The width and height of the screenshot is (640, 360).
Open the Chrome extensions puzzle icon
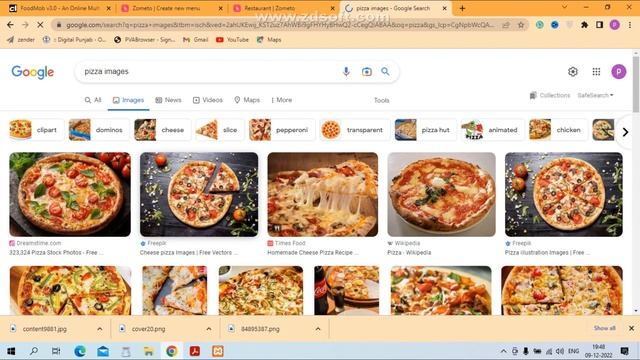coord(584,25)
